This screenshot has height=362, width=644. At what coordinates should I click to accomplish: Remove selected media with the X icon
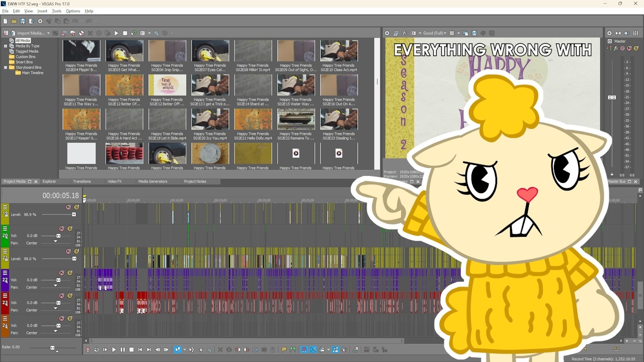pyautogui.click(x=90, y=33)
